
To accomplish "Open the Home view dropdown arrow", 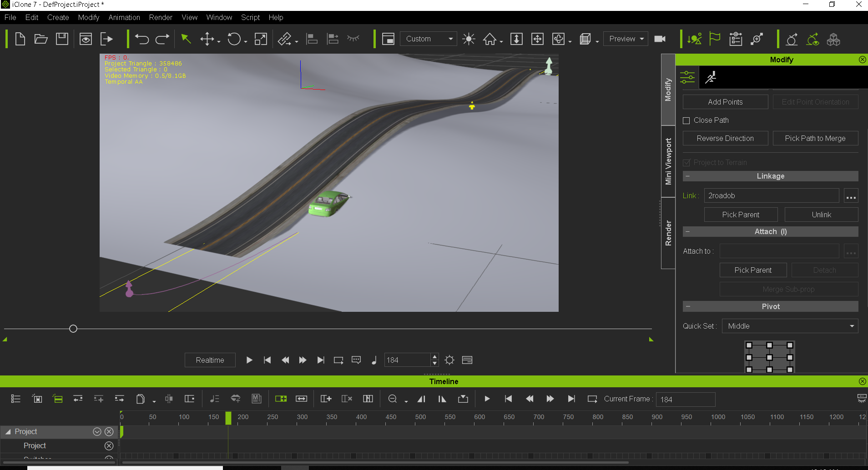I will (501, 42).
